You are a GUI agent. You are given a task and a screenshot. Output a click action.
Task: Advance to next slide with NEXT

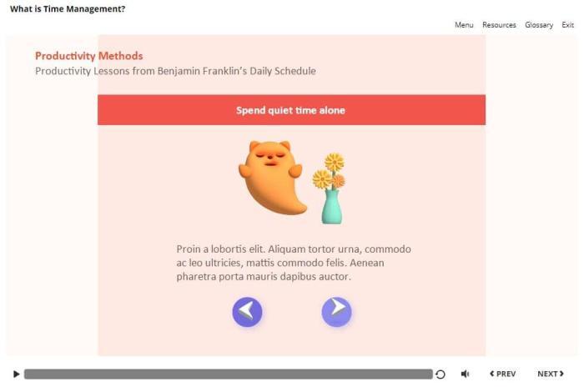(x=551, y=374)
